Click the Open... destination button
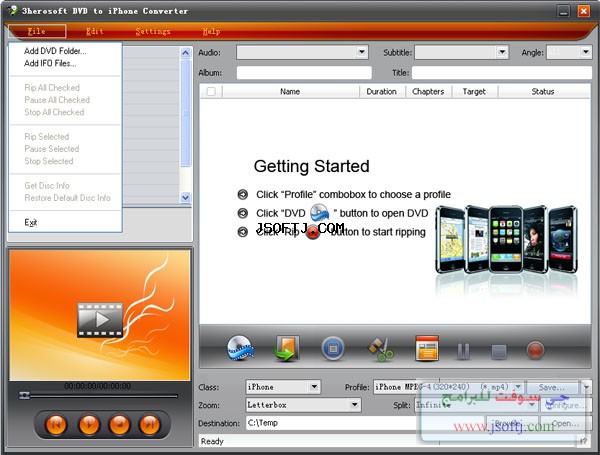The height and width of the screenshot is (455, 600). coord(566,423)
